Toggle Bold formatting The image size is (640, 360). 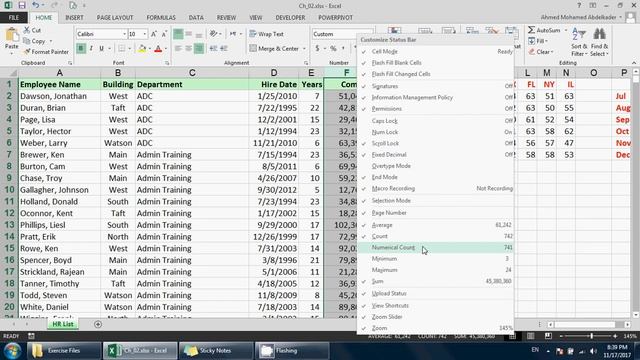[x=81, y=49]
